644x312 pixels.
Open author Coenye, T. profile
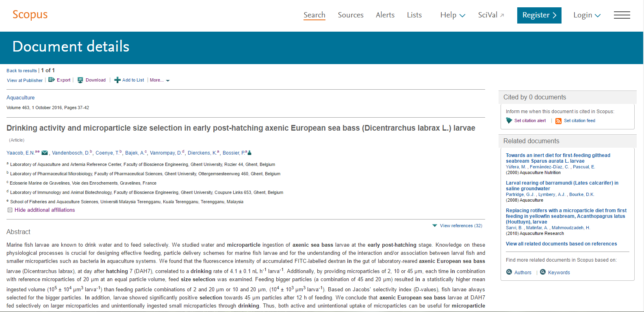pyautogui.click(x=107, y=153)
